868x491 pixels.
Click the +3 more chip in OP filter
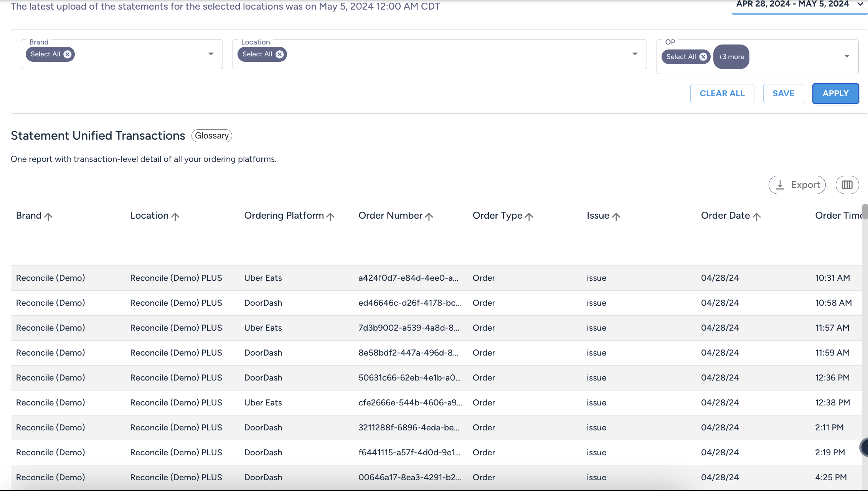click(731, 57)
